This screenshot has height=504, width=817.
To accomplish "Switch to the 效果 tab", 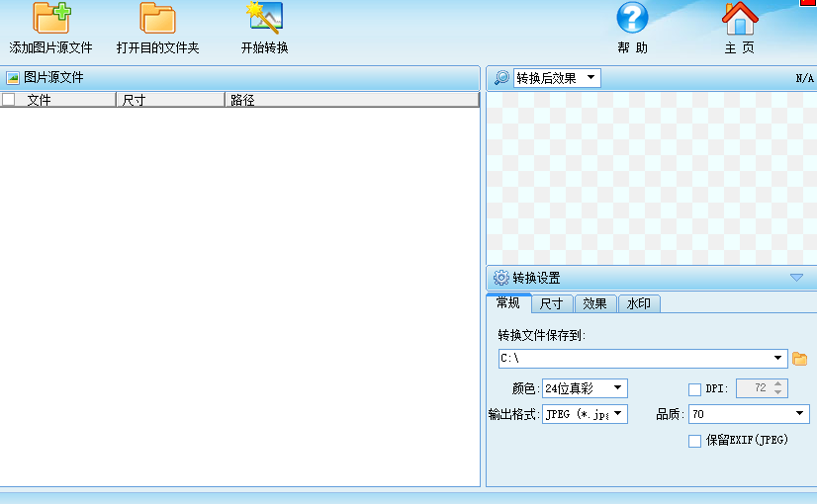I will pos(595,303).
